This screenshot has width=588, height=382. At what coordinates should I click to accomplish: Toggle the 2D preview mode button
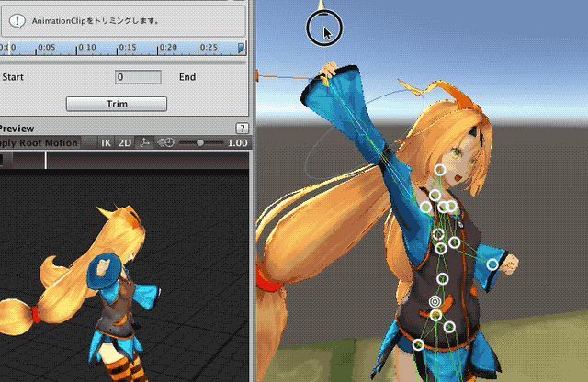(125, 143)
